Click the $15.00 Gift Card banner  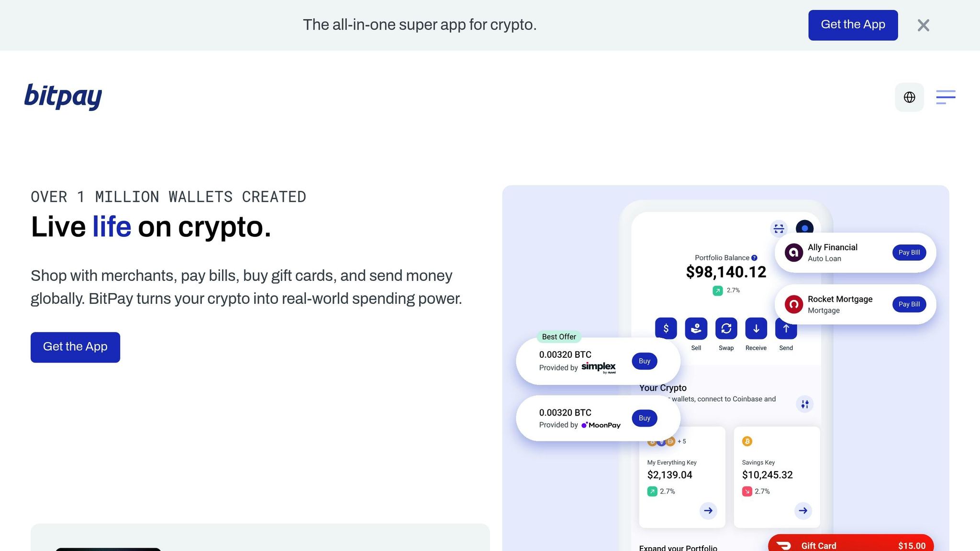pyautogui.click(x=850, y=544)
